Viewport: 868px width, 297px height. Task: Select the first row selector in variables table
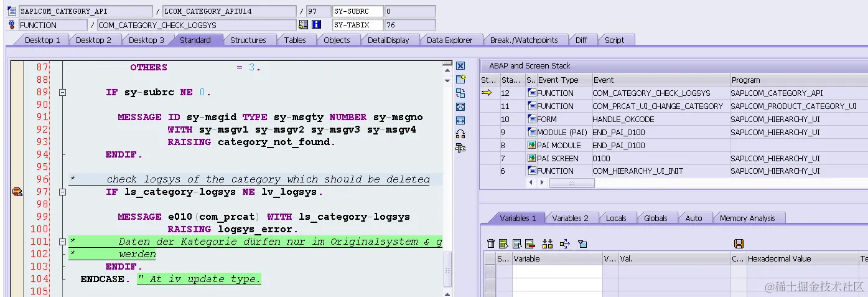[x=490, y=271]
